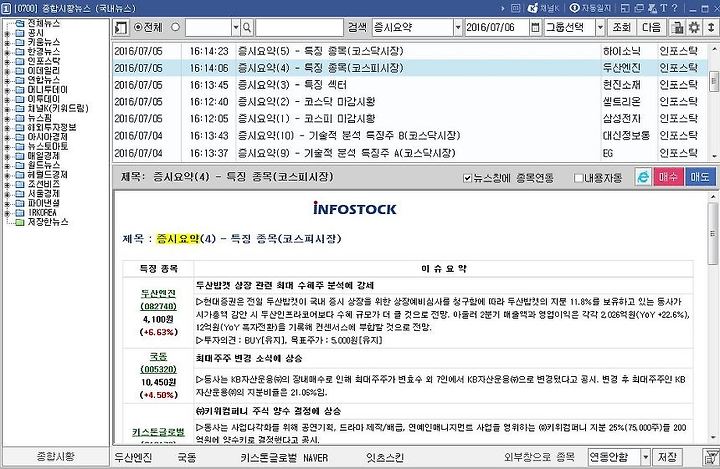
Task: Expand the 키움뉴스 tree node
Action: pyautogui.click(x=7, y=43)
